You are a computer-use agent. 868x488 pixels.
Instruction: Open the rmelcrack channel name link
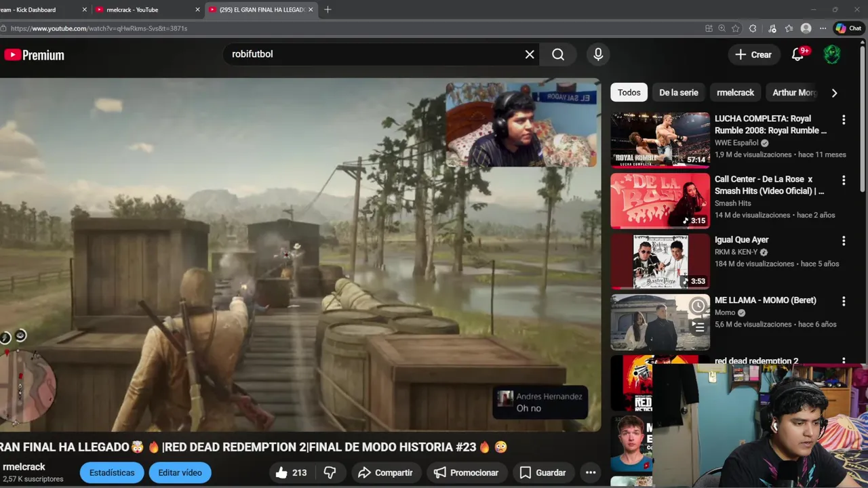coord(24,467)
